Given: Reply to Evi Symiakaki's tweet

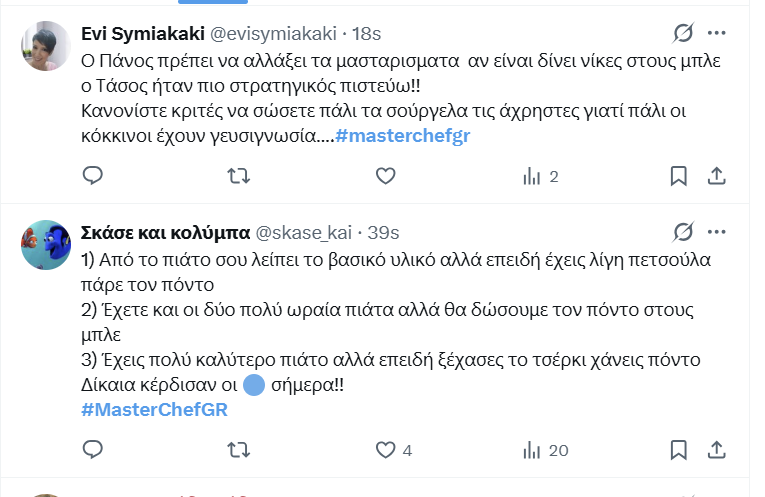Looking at the screenshot, I should 92,176.
